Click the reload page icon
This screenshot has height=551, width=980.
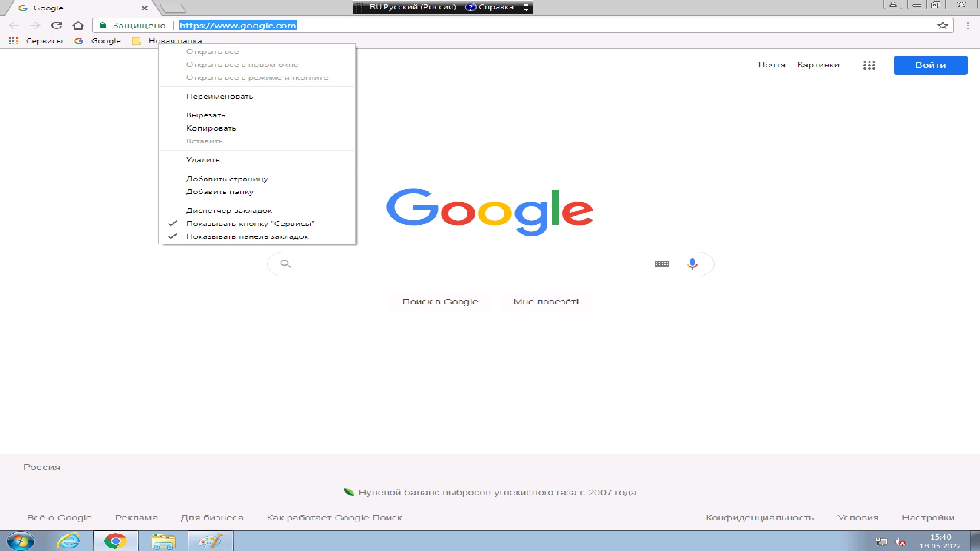[x=57, y=26]
